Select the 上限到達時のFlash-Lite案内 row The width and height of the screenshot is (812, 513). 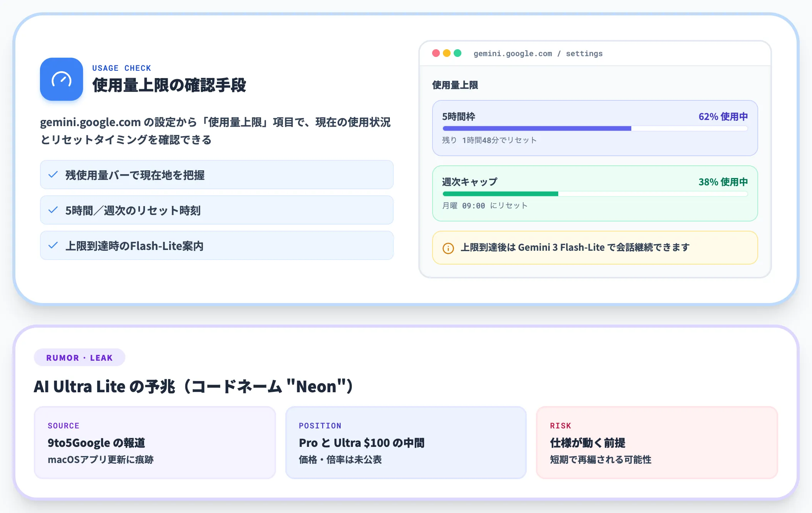pos(217,245)
